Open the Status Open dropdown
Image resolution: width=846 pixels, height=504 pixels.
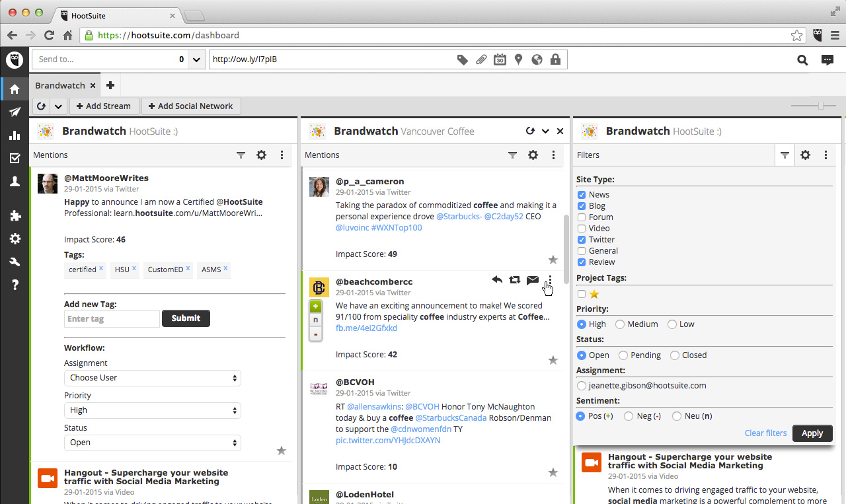coord(153,443)
